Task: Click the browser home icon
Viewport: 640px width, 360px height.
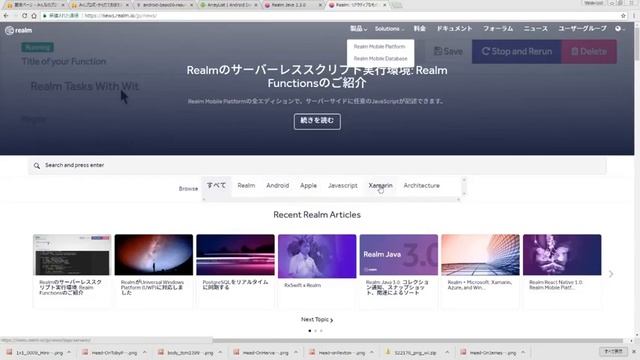Action: pyautogui.click(x=34, y=16)
